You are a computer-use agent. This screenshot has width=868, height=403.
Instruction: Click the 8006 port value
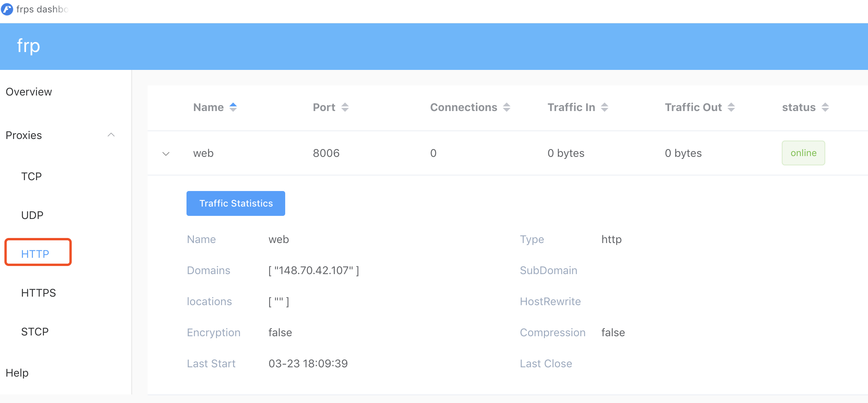[326, 153]
